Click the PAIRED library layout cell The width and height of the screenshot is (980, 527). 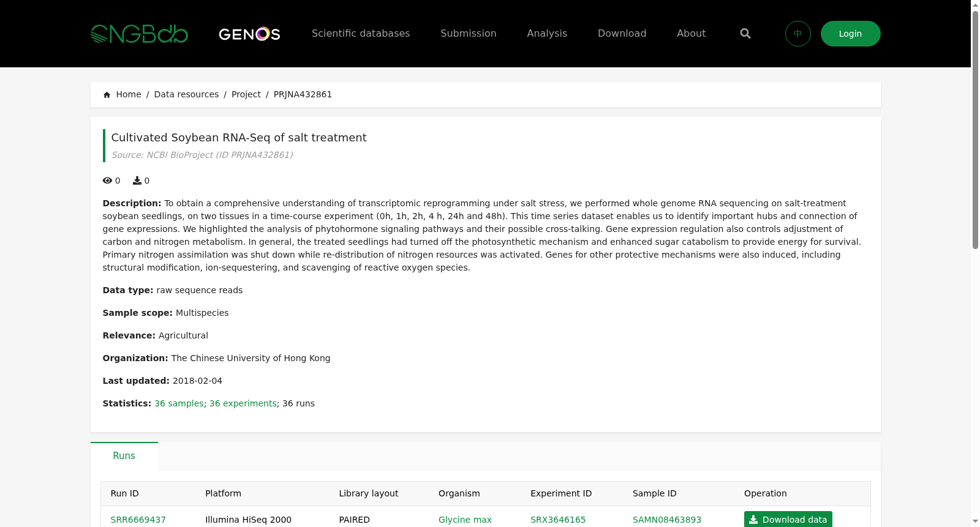(x=354, y=520)
